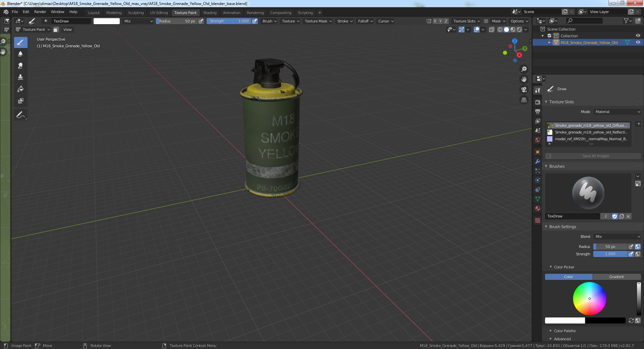
Task: Toggle fake user shield for TexDraw
Action: tap(614, 216)
